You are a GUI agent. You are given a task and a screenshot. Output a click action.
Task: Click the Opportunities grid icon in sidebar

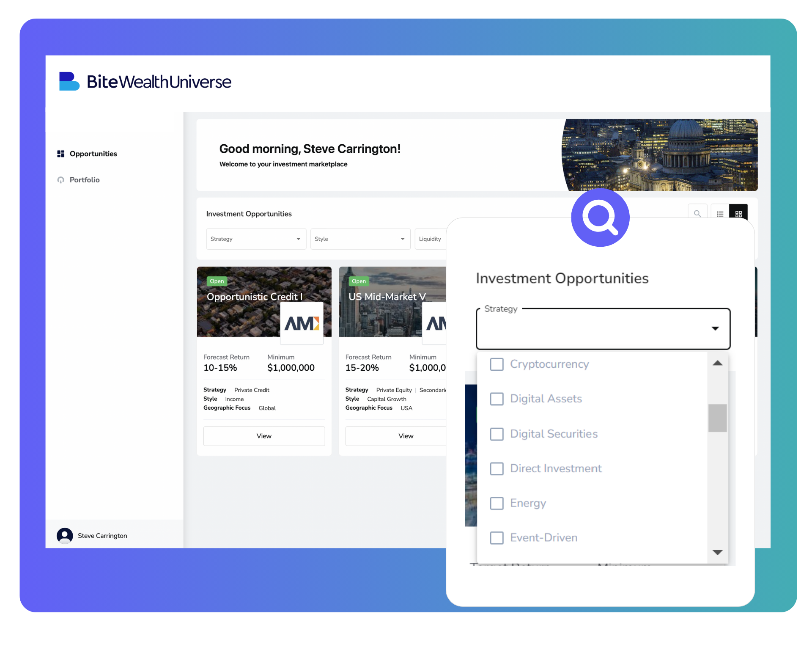pyautogui.click(x=60, y=154)
